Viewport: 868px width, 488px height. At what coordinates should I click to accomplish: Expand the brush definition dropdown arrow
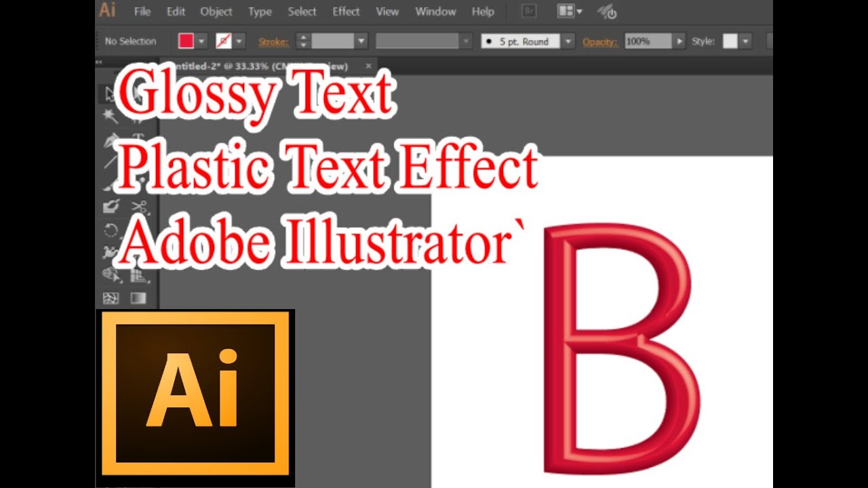(x=568, y=41)
